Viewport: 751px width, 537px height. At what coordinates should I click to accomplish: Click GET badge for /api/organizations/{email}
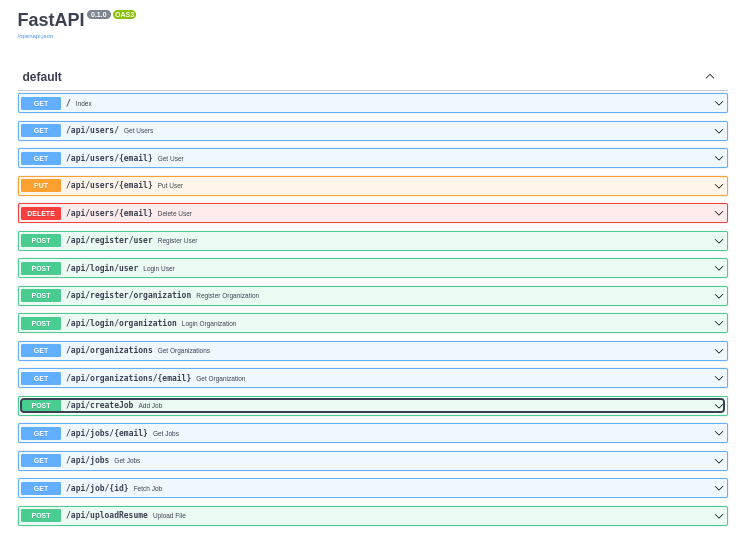pos(41,378)
